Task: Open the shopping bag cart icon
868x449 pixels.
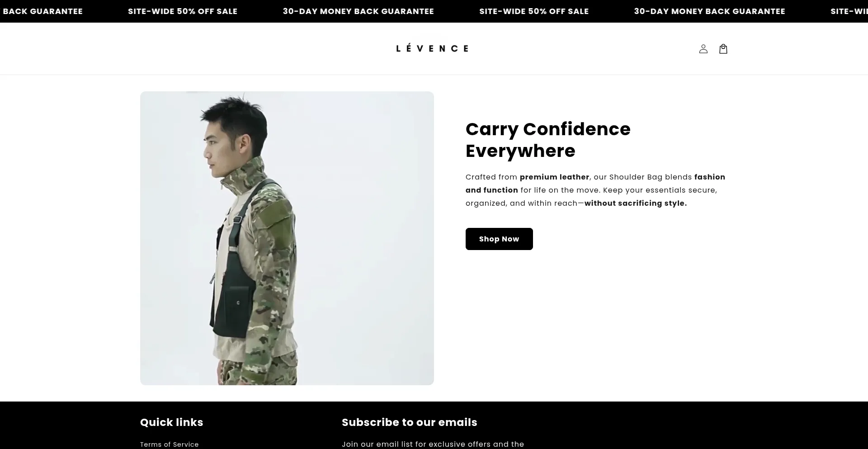Action: [723, 49]
